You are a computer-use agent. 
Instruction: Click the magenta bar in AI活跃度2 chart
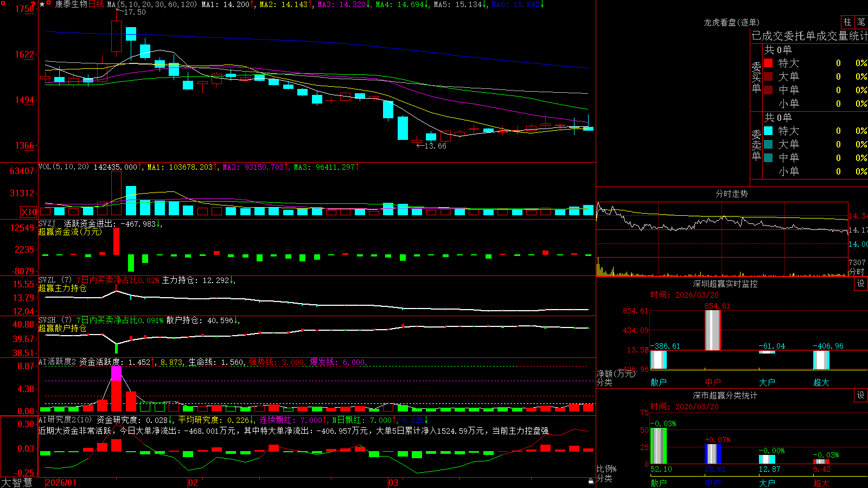(116, 373)
